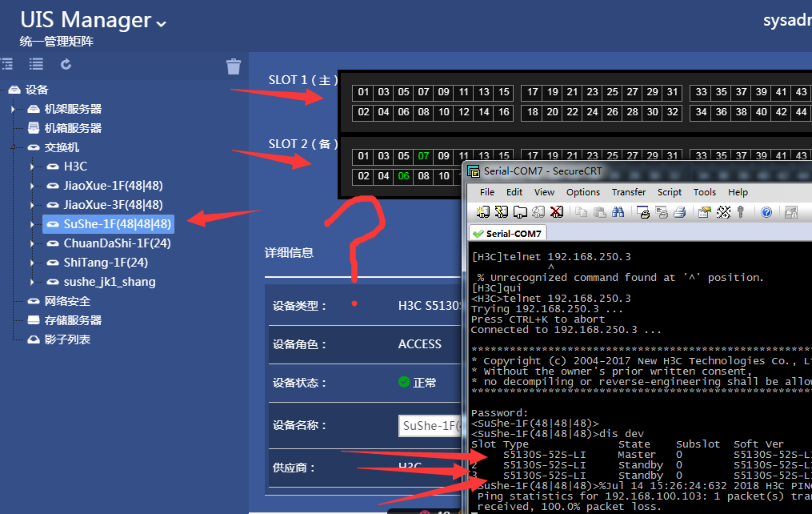Click Reconnect icon in SecureCRT toolbar

538,212
